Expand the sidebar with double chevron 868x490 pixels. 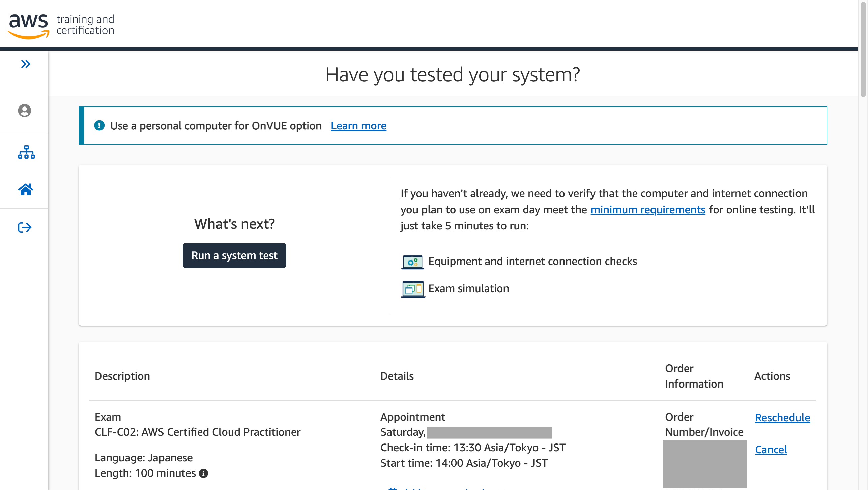pos(26,64)
